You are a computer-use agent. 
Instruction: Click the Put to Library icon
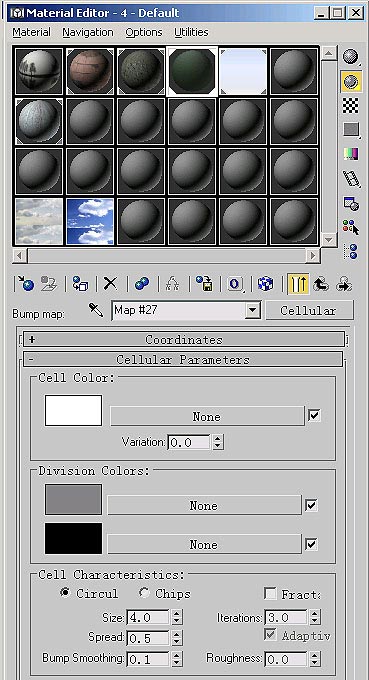pos(204,284)
